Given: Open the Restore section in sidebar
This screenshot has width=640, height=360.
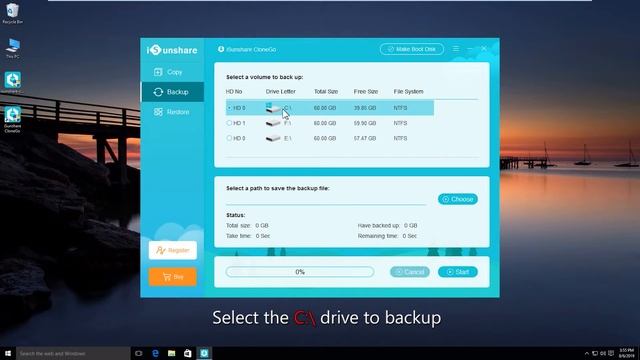Looking at the screenshot, I should click(172, 112).
